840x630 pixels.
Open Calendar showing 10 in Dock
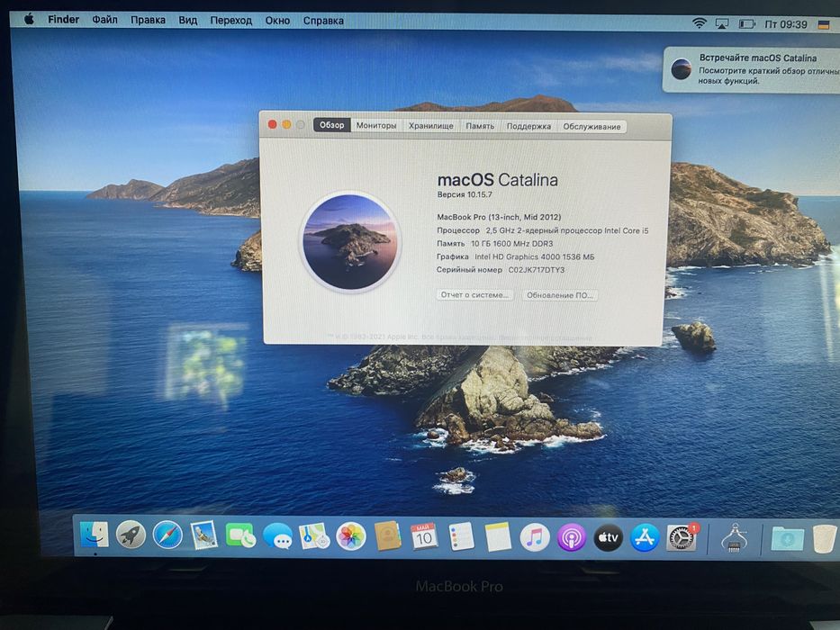coord(424,536)
